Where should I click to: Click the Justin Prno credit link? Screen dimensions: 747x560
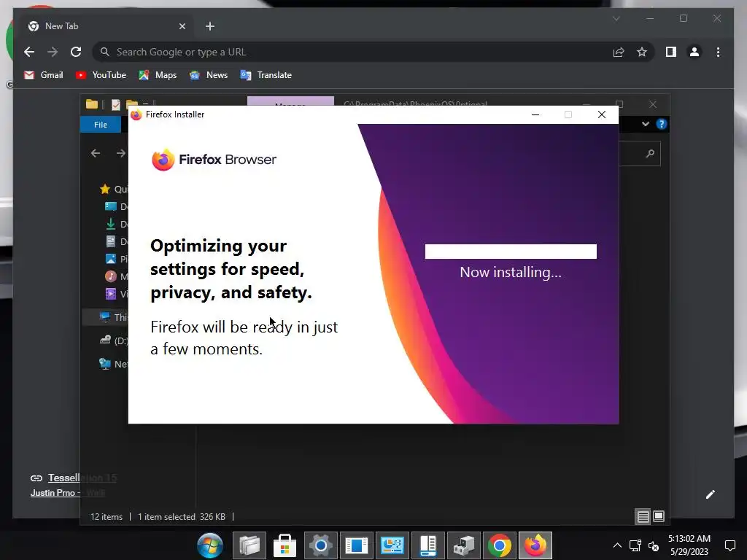[68, 493]
